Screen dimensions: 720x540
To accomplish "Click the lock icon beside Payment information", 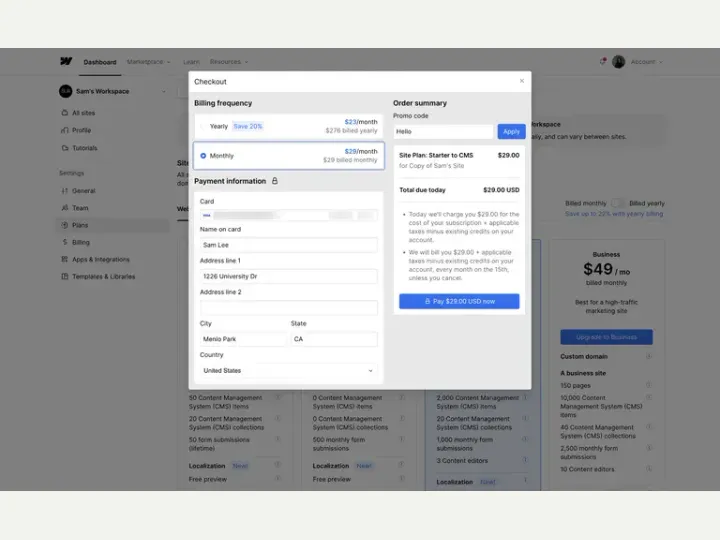I will coord(275,181).
